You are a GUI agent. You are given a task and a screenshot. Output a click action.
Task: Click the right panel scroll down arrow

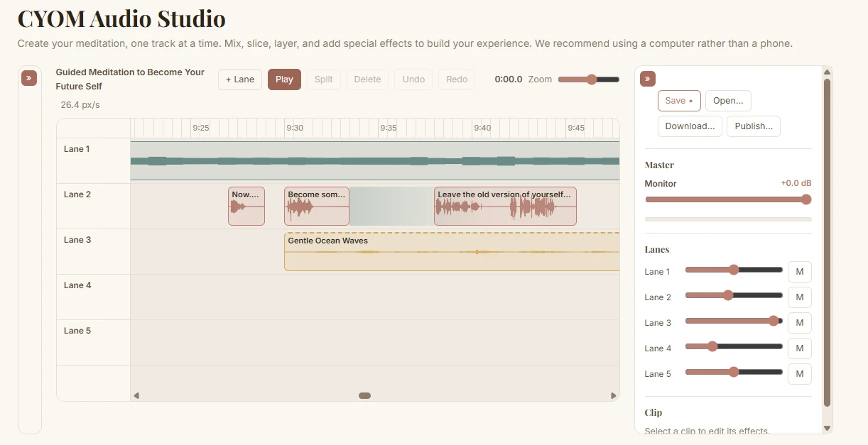tap(827, 428)
